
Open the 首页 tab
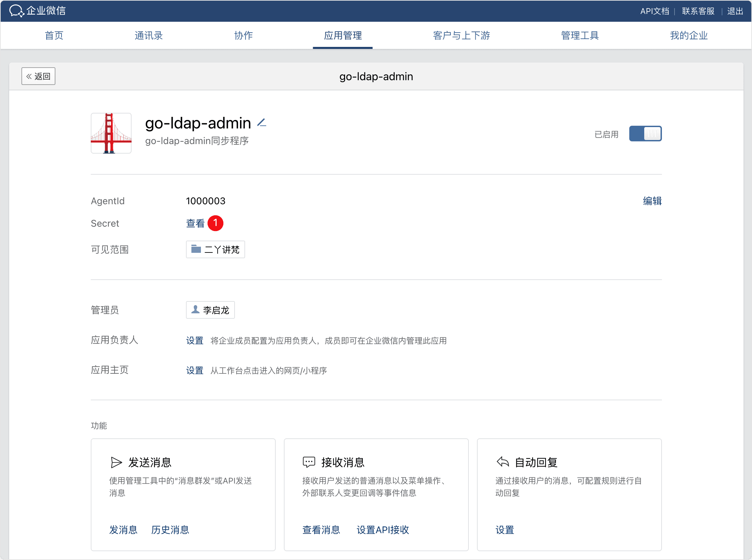tap(54, 35)
